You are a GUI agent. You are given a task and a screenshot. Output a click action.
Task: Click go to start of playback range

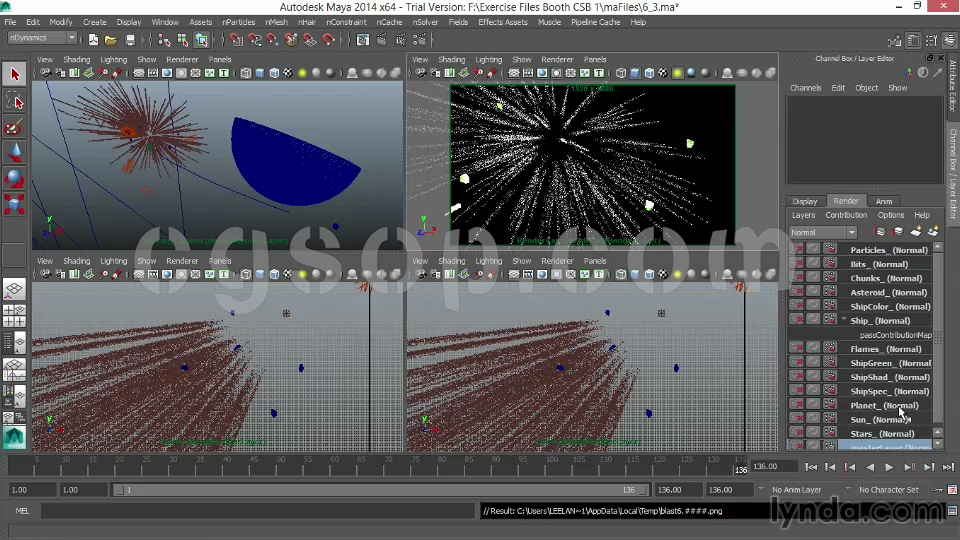coord(811,467)
